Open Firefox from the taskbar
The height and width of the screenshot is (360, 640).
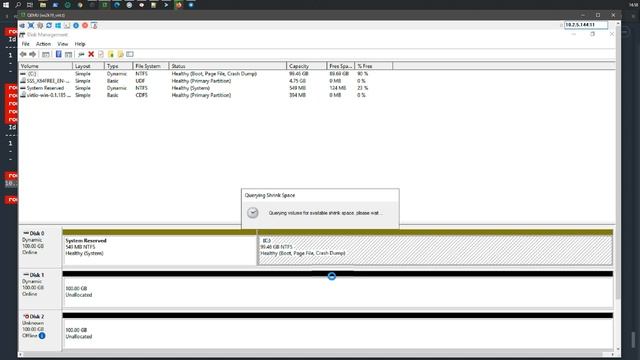tap(178, 5)
